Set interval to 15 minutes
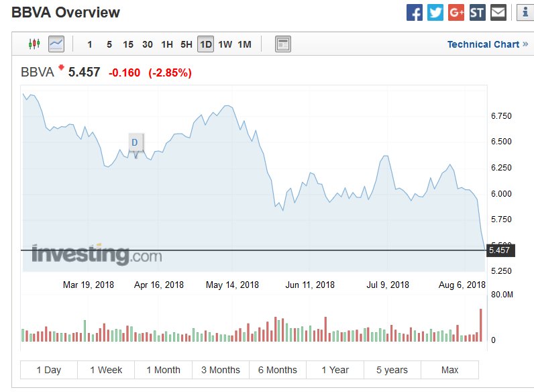The image size is (534, 392). tap(128, 44)
